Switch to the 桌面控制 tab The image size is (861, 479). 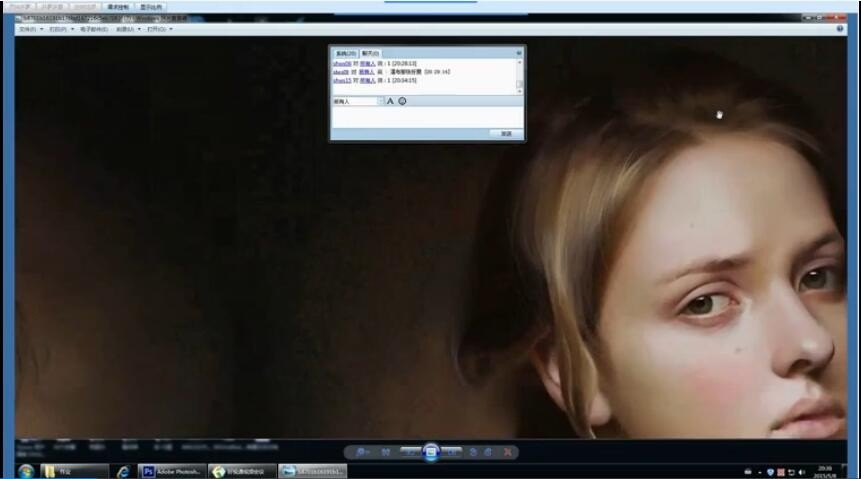click(118, 7)
